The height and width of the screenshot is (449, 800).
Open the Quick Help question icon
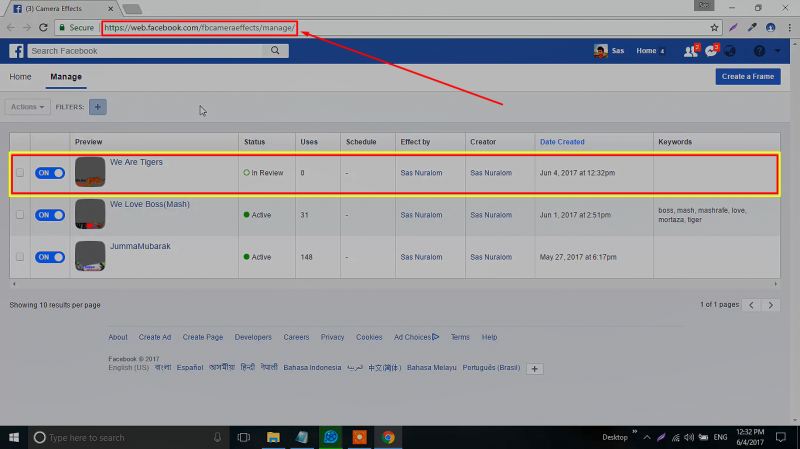tap(759, 51)
